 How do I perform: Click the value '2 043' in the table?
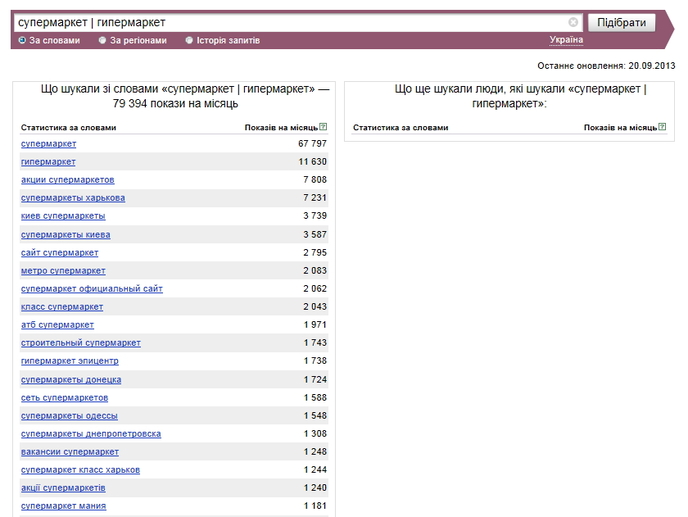(x=315, y=307)
